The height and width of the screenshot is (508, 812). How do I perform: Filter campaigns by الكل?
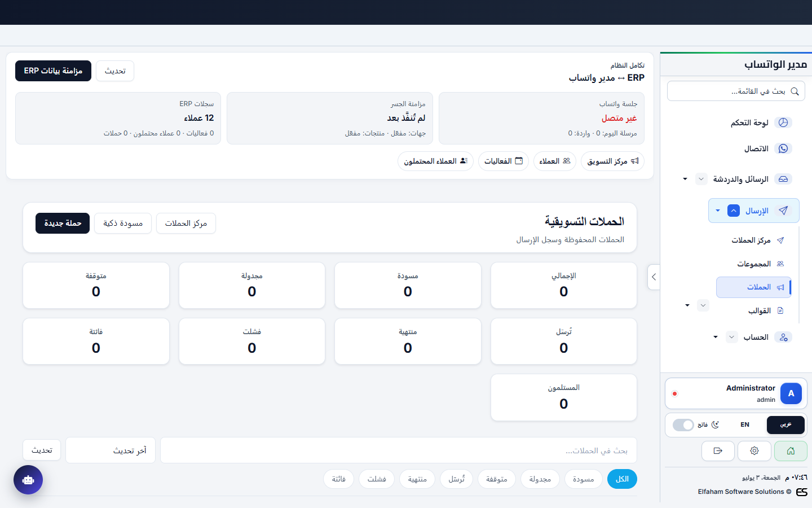[622, 479]
